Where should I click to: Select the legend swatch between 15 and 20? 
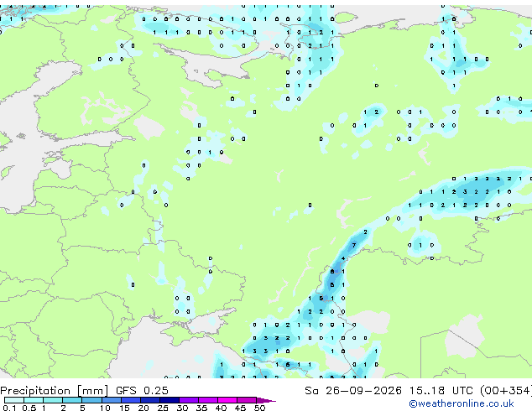click(x=131, y=400)
